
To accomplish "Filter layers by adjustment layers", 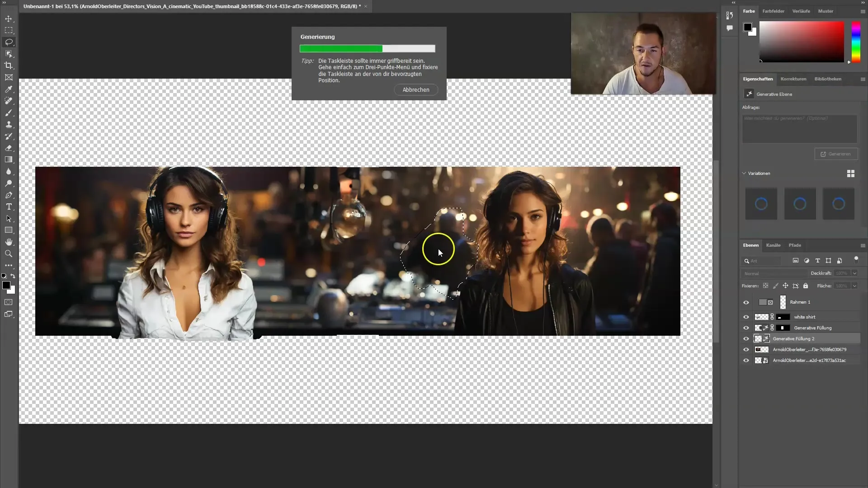I will [x=807, y=261].
